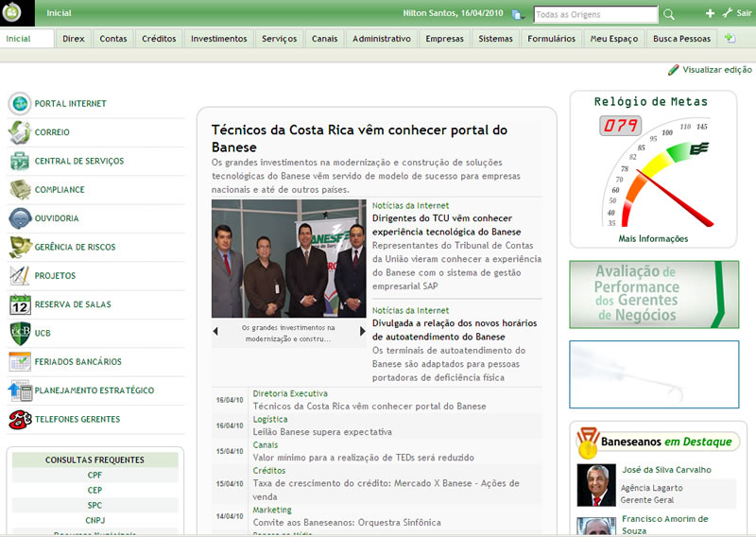This screenshot has width=756, height=537.
Task: Click the Marketing category label
Action: pos(272,510)
